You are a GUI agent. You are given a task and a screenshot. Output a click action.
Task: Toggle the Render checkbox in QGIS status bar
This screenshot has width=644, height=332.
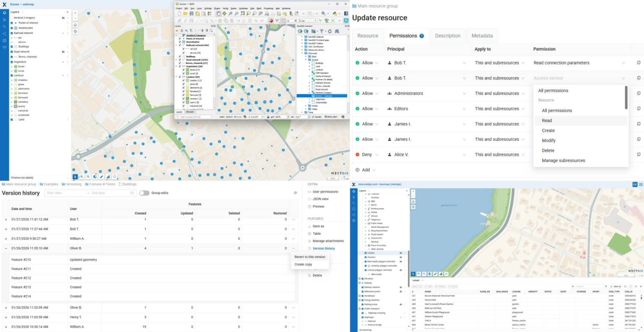point(313,117)
